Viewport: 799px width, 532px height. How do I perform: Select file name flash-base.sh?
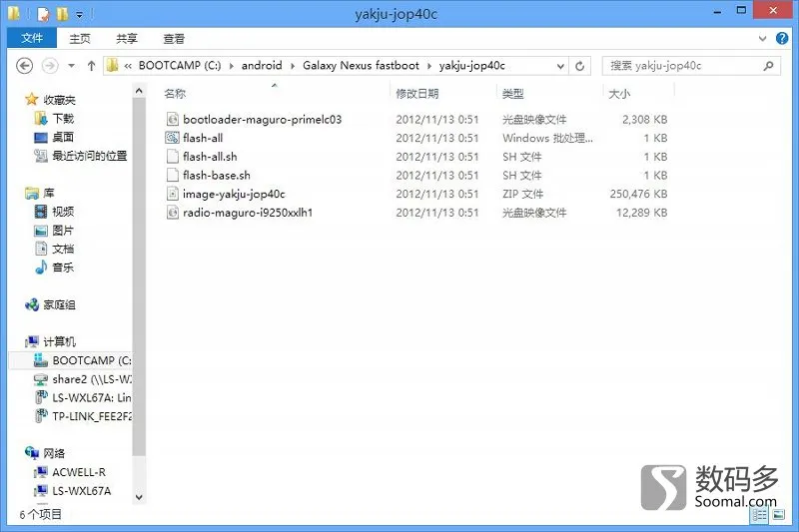click(217, 175)
